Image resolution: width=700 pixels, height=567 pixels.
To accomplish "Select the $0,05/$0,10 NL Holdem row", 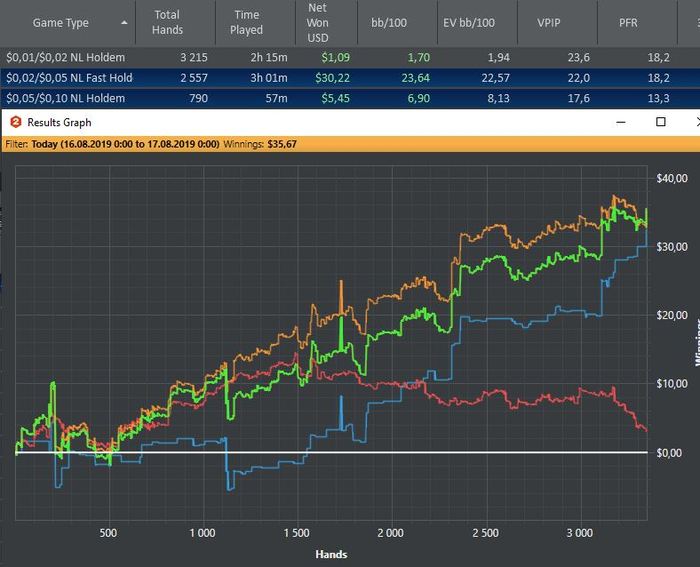I will click(350, 98).
